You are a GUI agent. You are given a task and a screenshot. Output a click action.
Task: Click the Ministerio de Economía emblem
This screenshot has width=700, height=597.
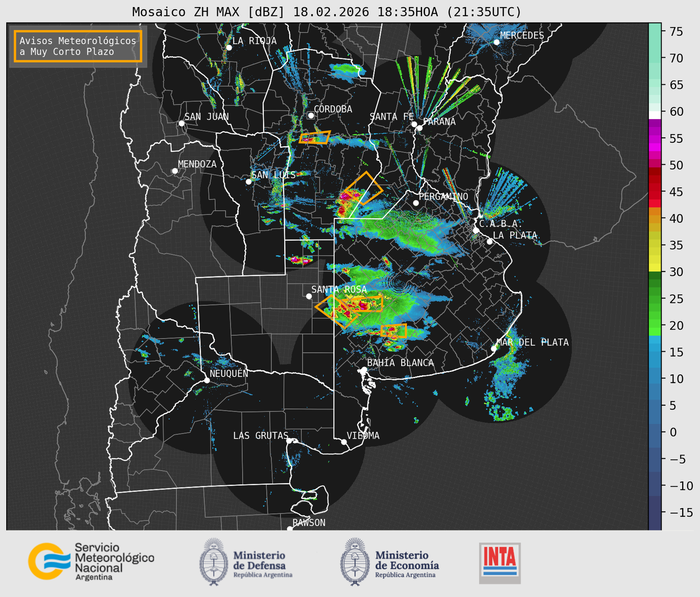tap(355, 562)
